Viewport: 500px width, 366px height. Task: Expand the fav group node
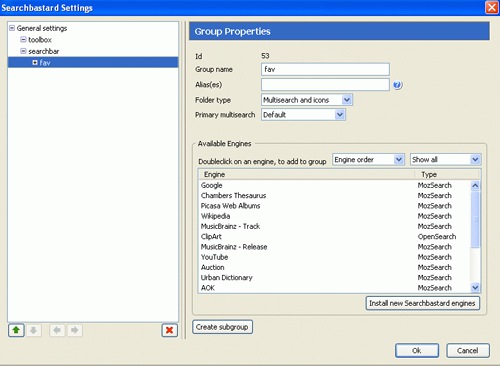pos(35,62)
